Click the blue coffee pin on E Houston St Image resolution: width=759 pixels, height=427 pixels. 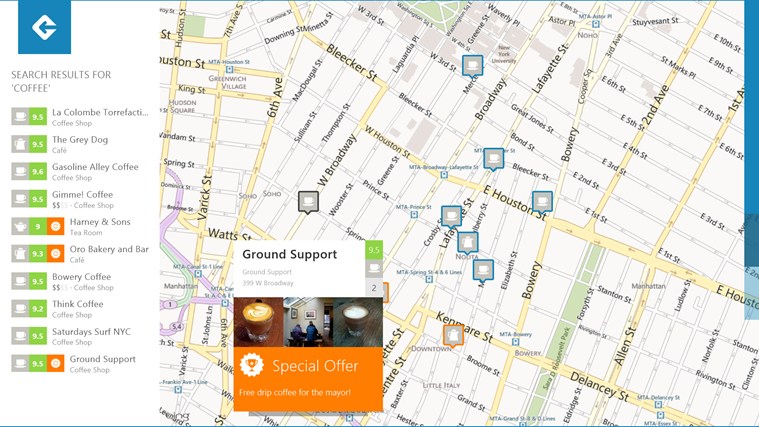click(x=542, y=201)
